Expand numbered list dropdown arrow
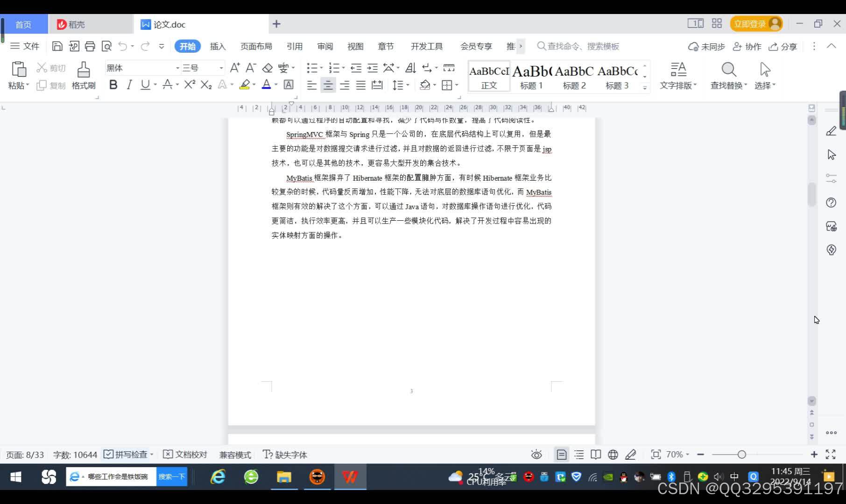The image size is (846, 504). tap(343, 69)
